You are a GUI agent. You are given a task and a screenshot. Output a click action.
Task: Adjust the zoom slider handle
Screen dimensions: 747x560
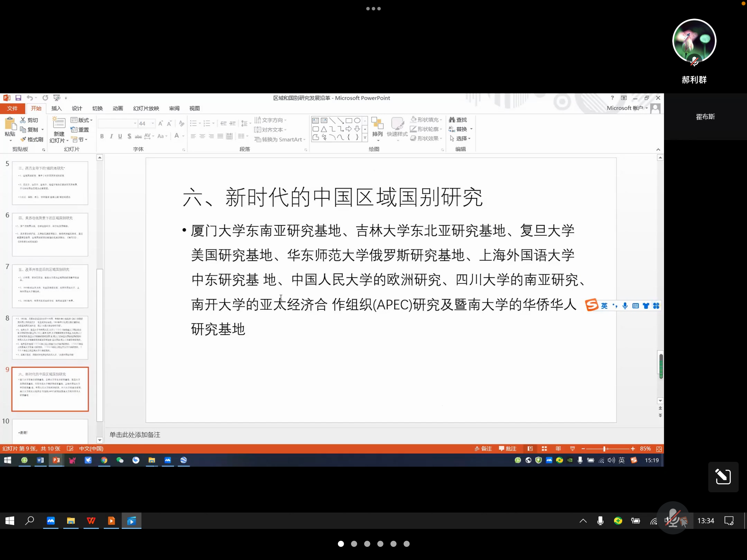click(x=604, y=449)
